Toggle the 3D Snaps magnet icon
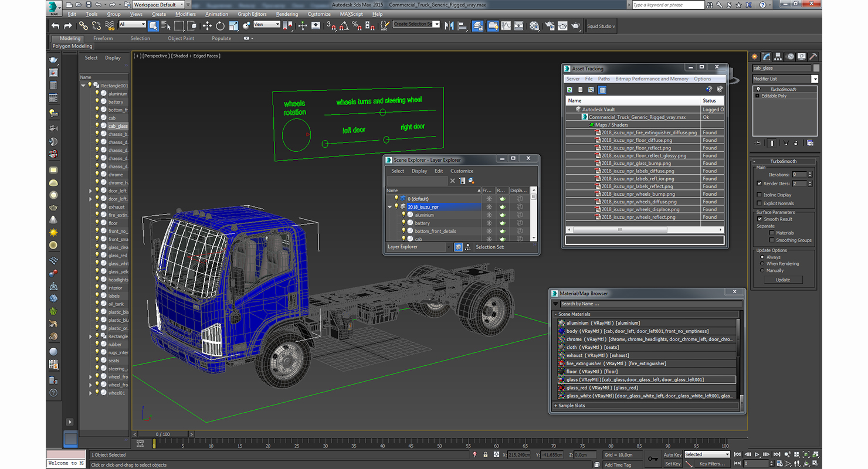868x469 pixels. [331, 26]
